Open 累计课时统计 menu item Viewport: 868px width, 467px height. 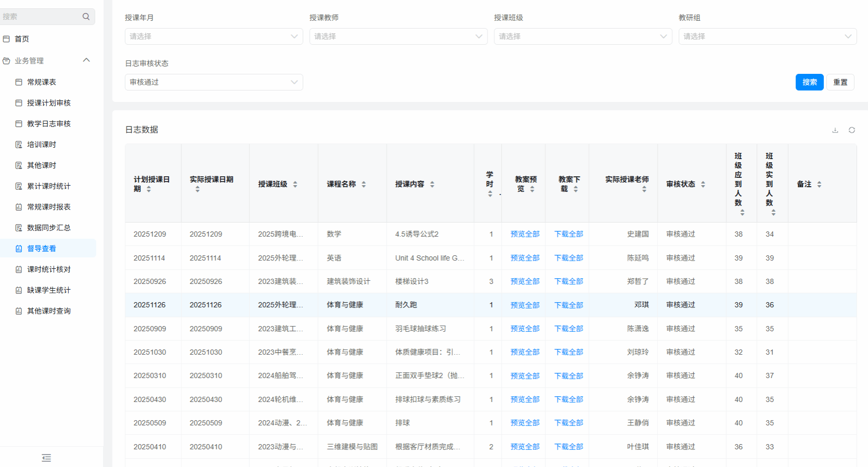click(x=48, y=186)
